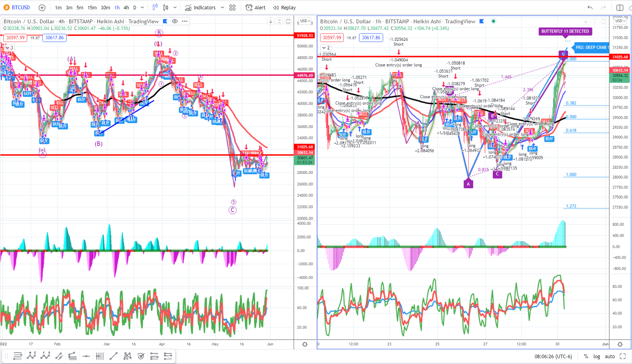Click the flag icon in 4h chart legend
This screenshot has width=632, height=364.
coord(165,21)
